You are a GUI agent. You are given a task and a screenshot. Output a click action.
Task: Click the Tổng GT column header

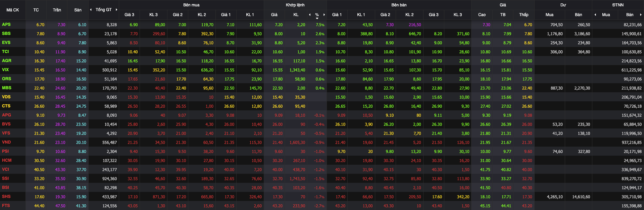click(103, 10)
